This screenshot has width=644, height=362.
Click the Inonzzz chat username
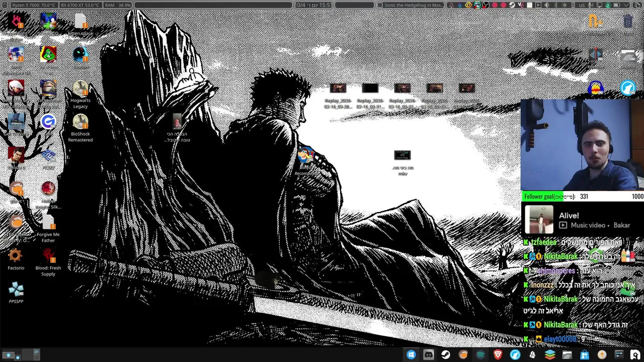tap(542, 285)
